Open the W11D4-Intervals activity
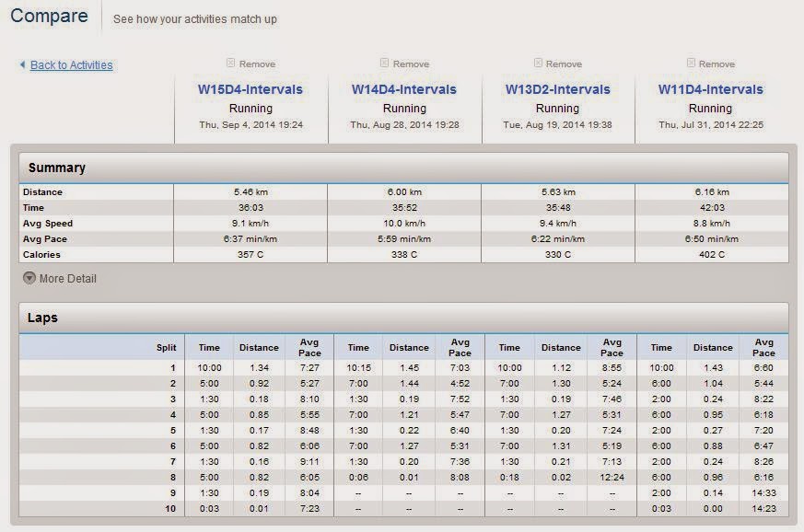 tap(711, 89)
